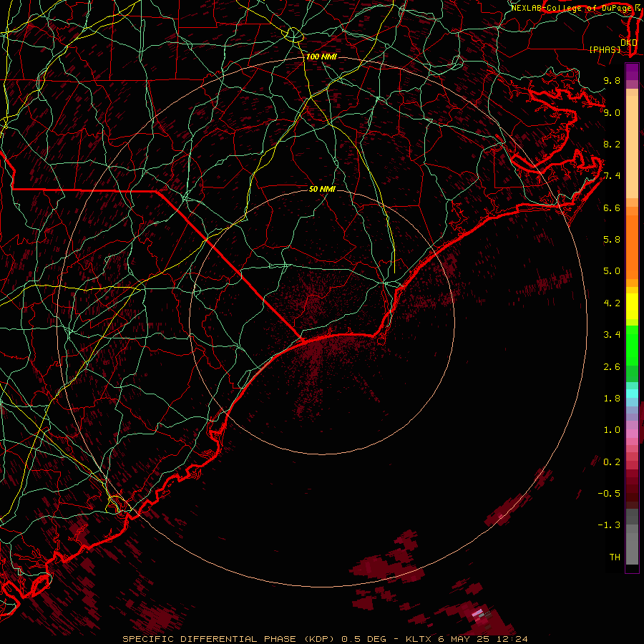The image size is (644, 644).
Task: Click the 0.2 scale value label
Action: (612, 462)
